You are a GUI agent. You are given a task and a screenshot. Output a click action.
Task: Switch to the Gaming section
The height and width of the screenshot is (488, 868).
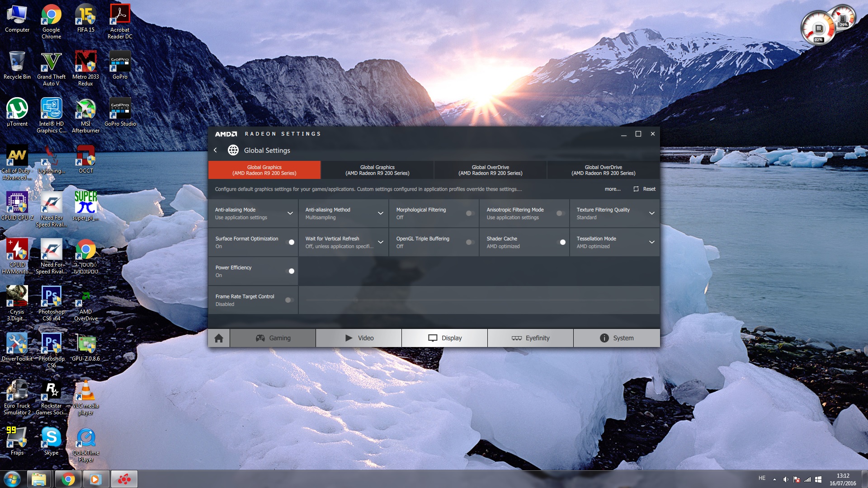tap(273, 338)
